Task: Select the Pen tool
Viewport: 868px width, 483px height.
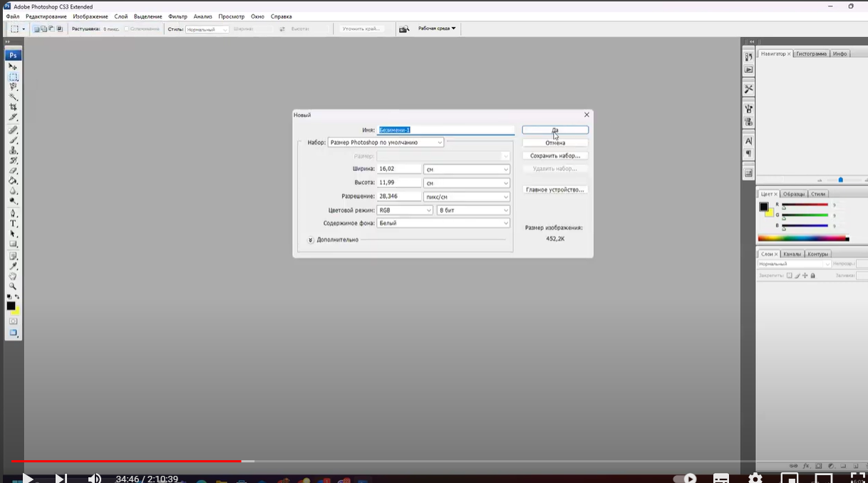Action: 13,214
